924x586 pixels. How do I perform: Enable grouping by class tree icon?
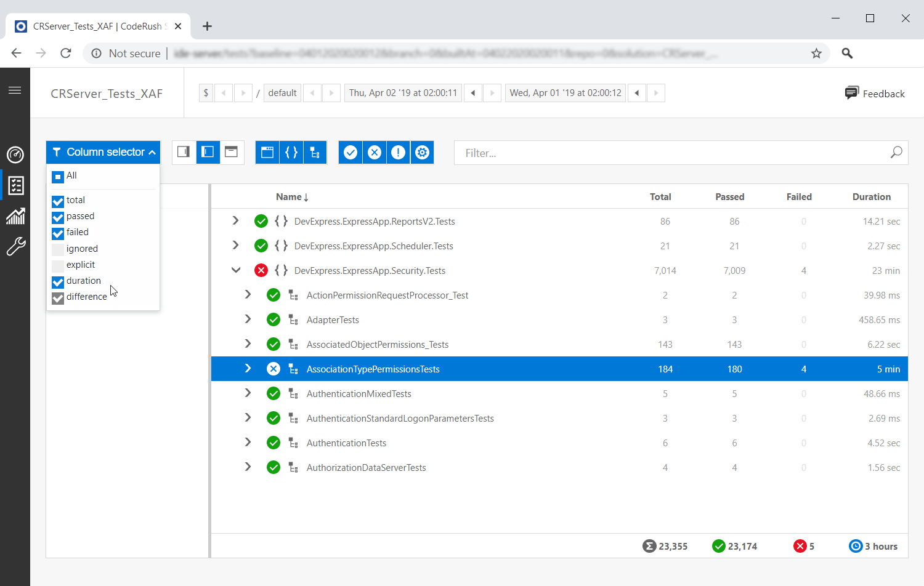(315, 152)
